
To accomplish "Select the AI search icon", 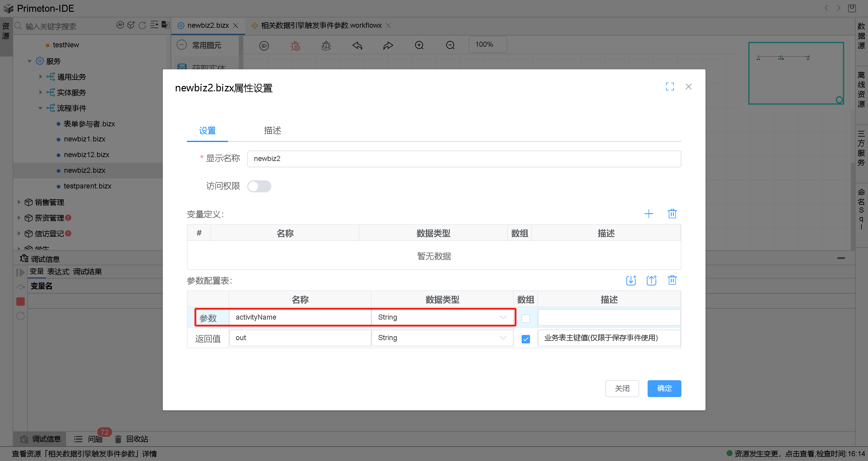I will point(120,25).
